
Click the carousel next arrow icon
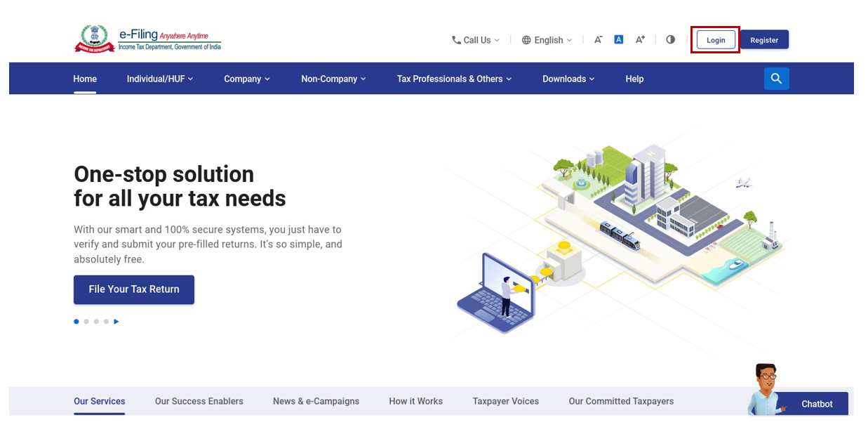pos(116,322)
